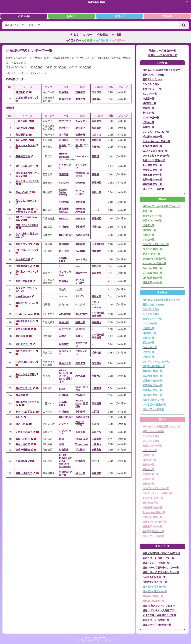
Task: Play YouTube icon for 三番目の風
Action: [x=32, y=121]
